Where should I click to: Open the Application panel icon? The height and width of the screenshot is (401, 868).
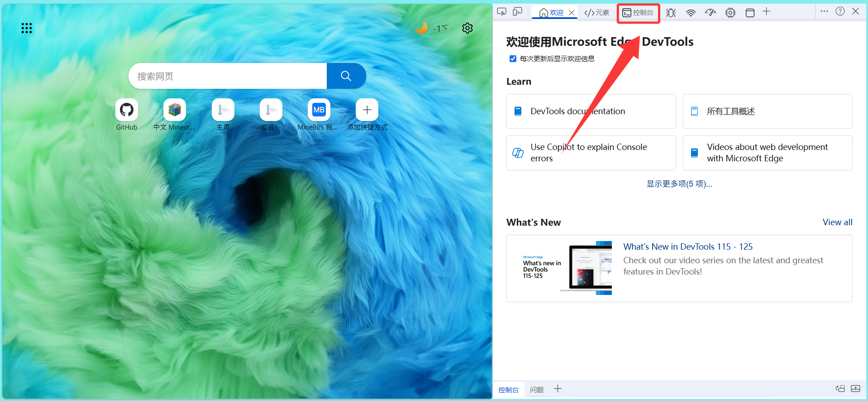click(750, 13)
